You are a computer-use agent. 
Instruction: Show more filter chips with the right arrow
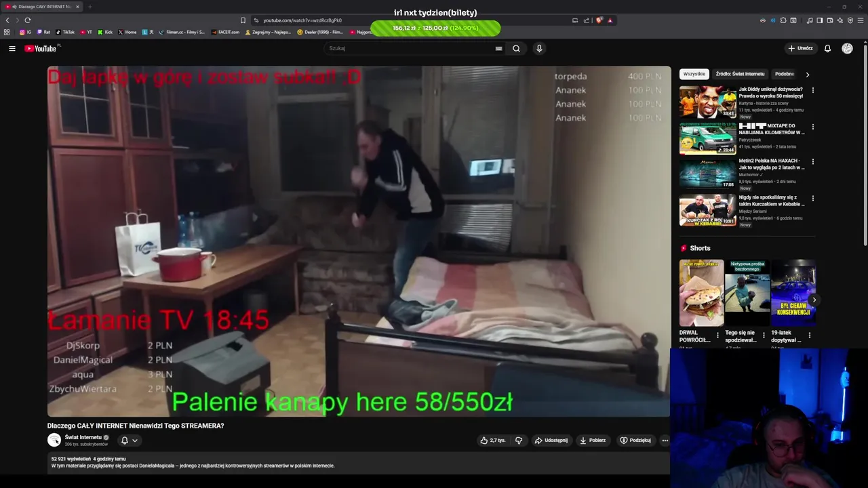(807, 75)
